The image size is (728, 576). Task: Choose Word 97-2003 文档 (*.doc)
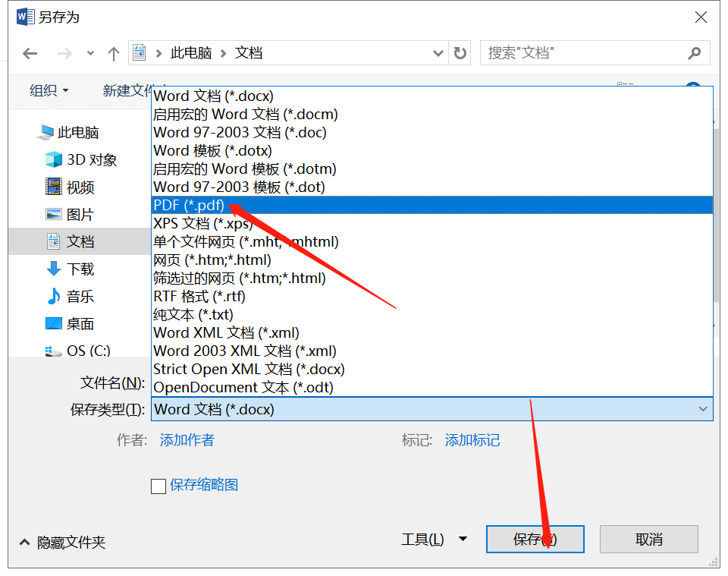(x=432, y=132)
